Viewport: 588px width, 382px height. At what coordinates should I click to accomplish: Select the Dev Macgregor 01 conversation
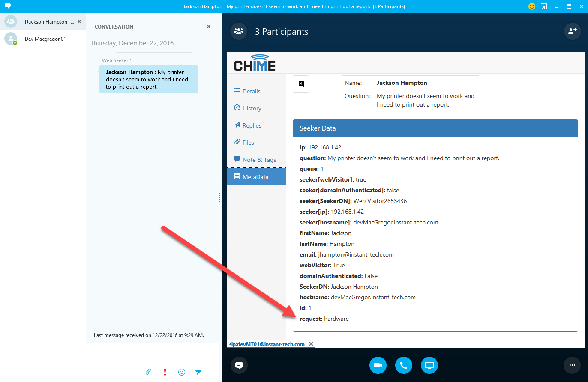tap(43, 39)
